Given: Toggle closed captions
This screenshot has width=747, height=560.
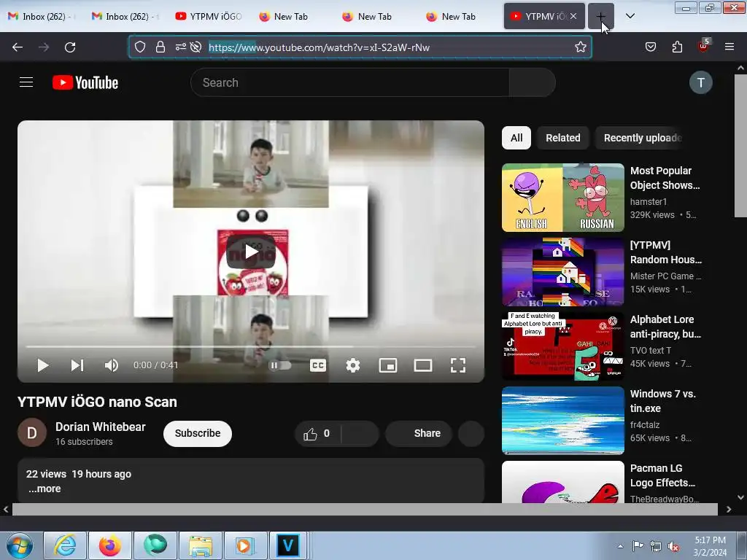Looking at the screenshot, I should (318, 365).
